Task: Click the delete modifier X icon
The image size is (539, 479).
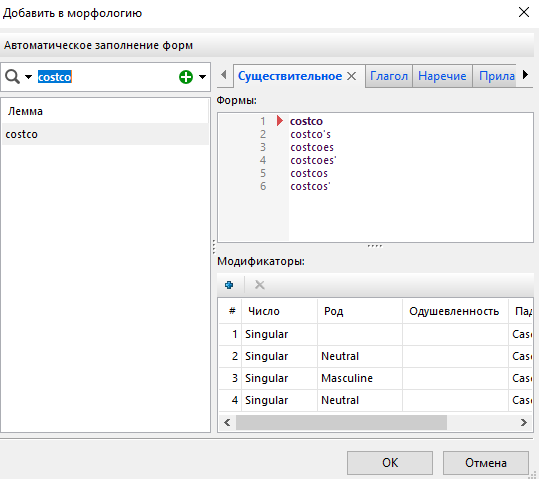Action: (x=260, y=285)
